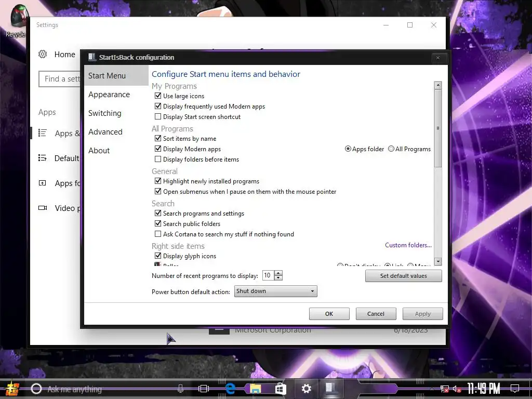
Task: Click the Apps for websites icon
Action: coord(43,183)
